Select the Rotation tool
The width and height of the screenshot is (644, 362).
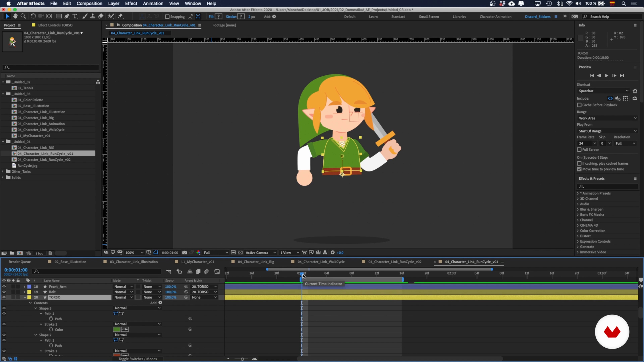pyautogui.click(x=33, y=16)
